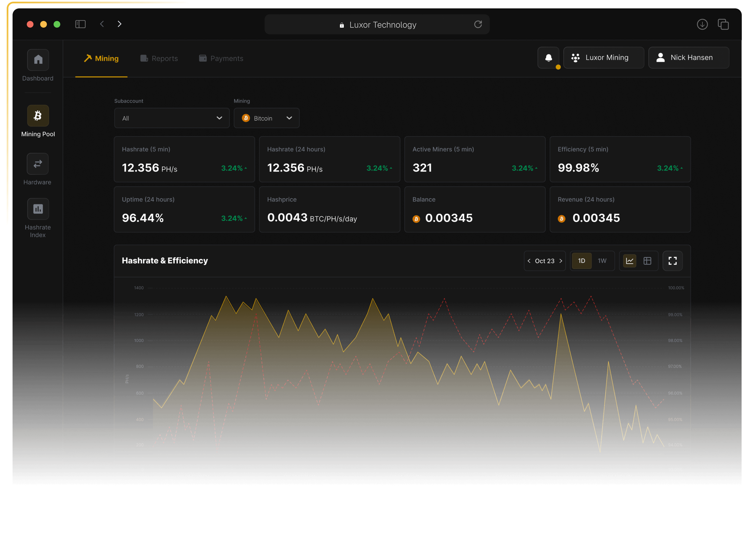756x553 pixels.
Task: Go back with the browser back arrow
Action: pos(102,24)
